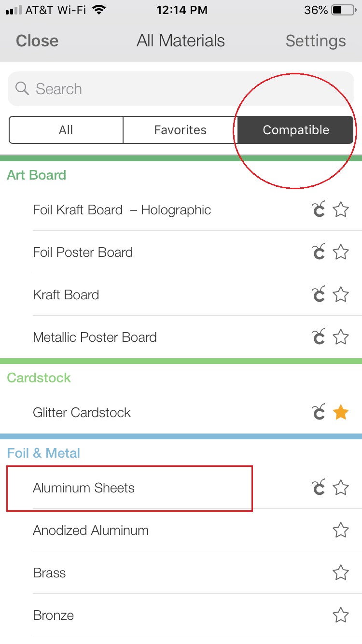This screenshot has height=644, width=362.
Task: Tap the magnifying glass in the search bar
Action: [x=22, y=89]
